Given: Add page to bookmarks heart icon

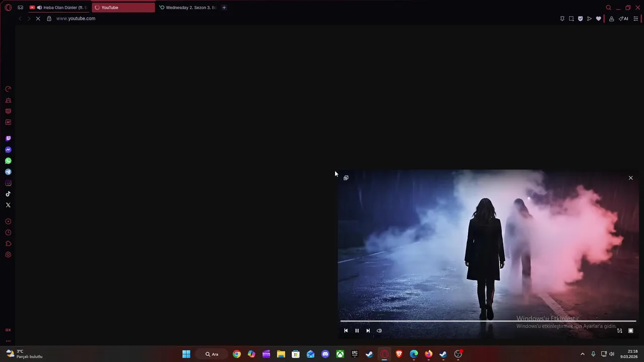Looking at the screenshot, I should (598, 19).
